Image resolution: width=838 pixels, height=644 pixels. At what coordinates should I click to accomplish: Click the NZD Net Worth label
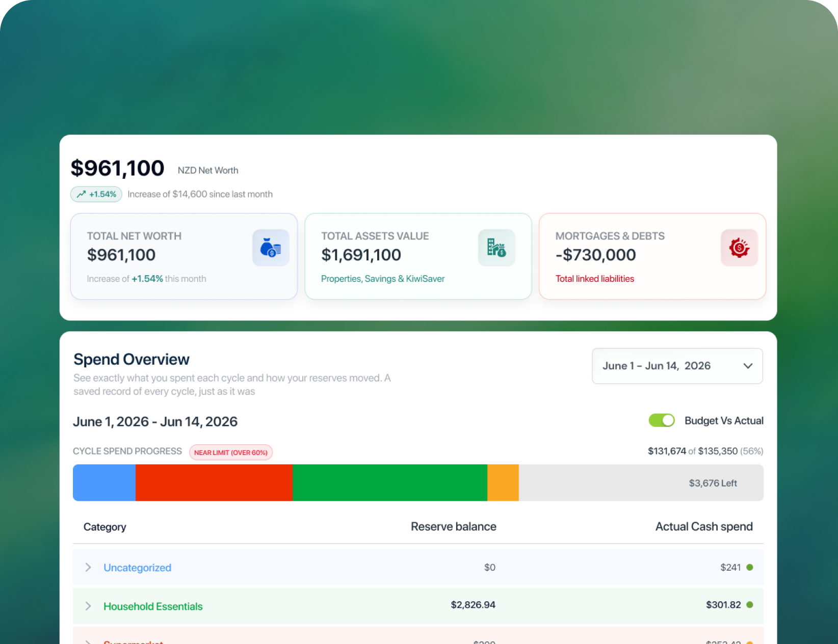coord(208,170)
